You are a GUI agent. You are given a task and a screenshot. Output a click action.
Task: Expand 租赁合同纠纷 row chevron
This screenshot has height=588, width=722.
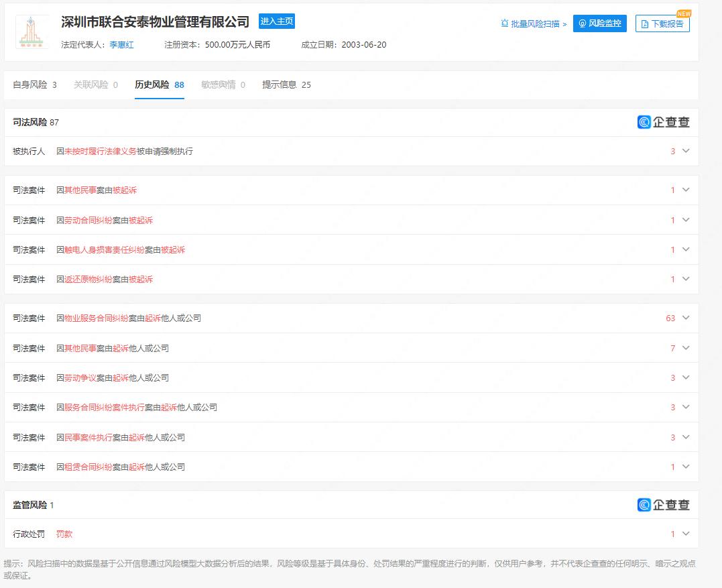point(686,467)
